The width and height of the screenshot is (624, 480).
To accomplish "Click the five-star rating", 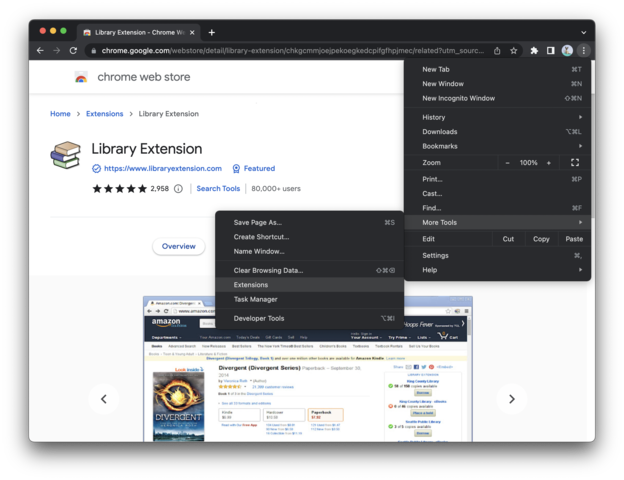I will coord(120,189).
